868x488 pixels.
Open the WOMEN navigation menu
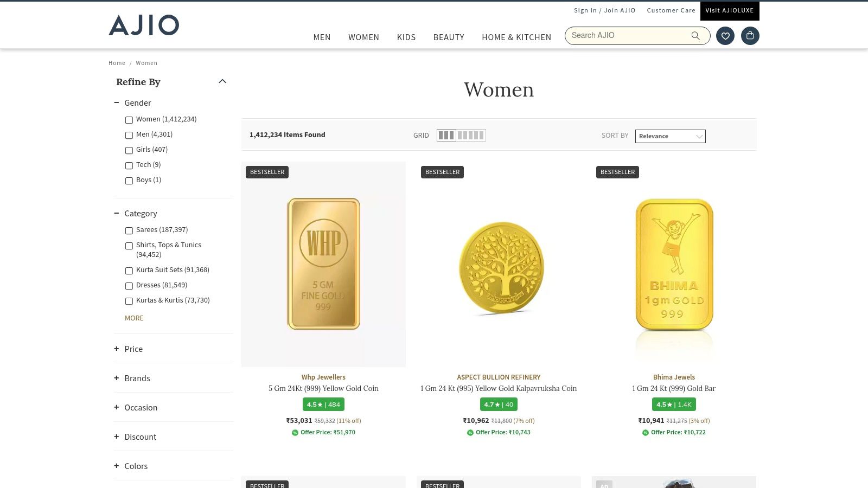coord(363,37)
